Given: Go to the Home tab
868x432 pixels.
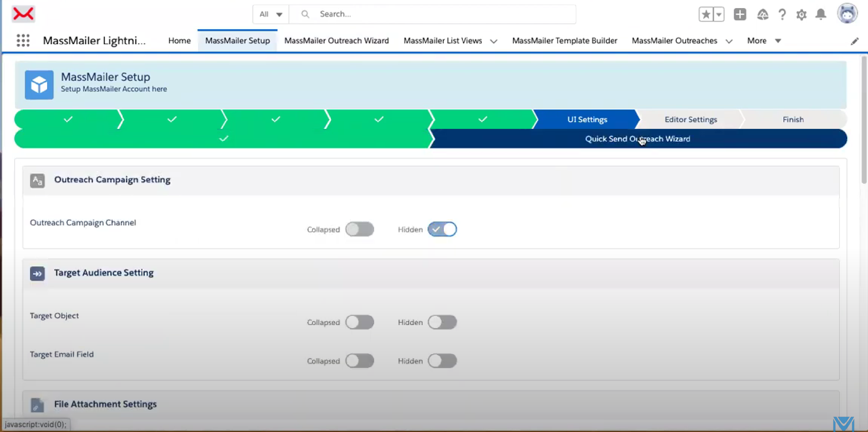Looking at the screenshot, I should tap(179, 41).
